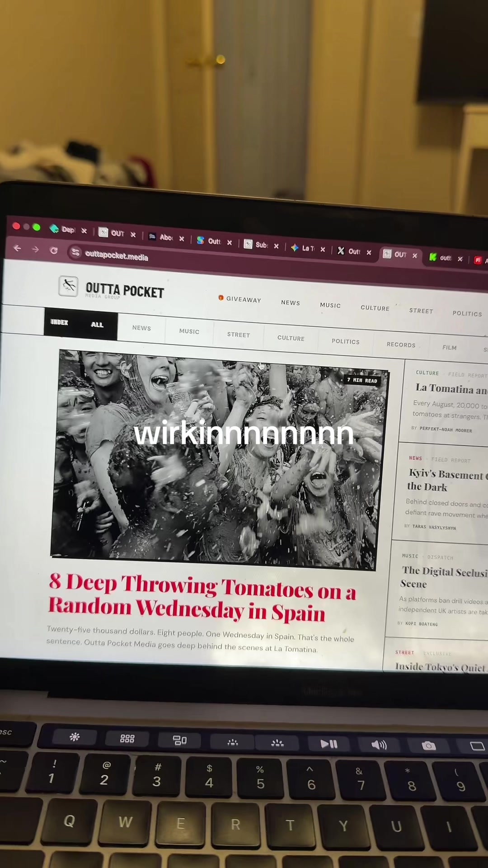Open The Digital Seclusion Scene article

tap(444, 577)
